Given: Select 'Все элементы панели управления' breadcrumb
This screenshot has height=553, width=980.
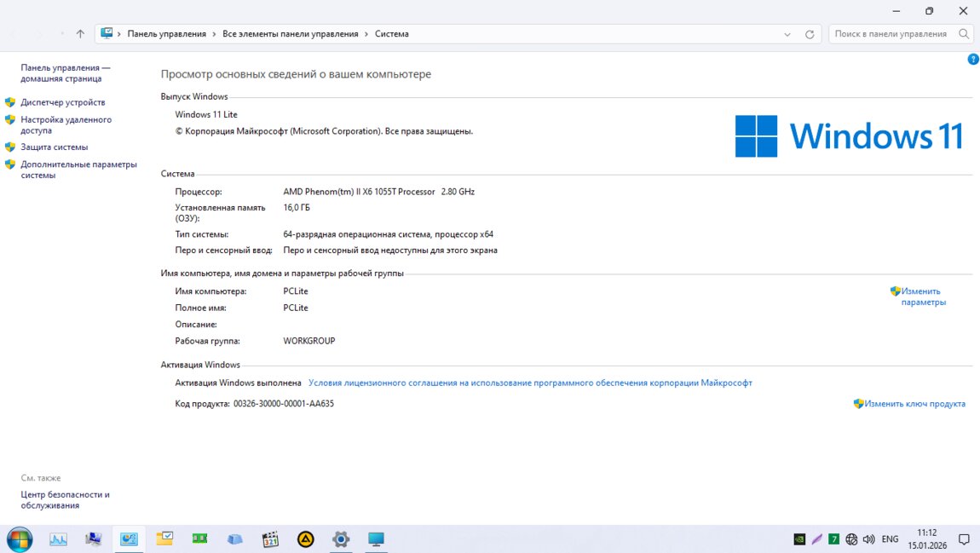Looking at the screenshot, I should [290, 34].
